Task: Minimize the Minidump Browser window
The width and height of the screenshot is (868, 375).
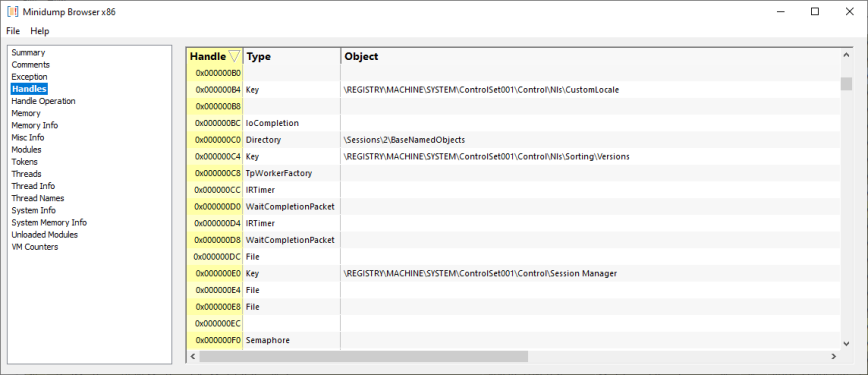Action: click(781, 12)
